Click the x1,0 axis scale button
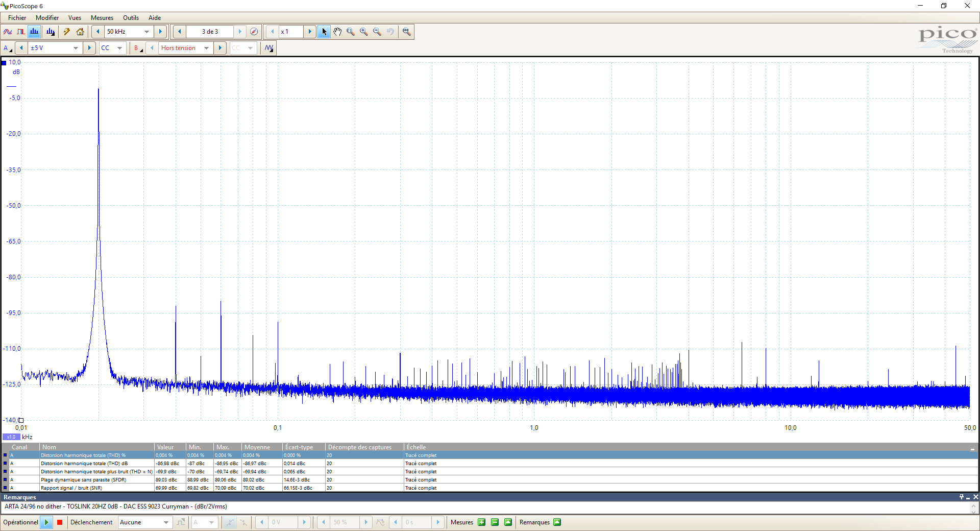Image resolution: width=980 pixels, height=531 pixels. click(x=11, y=437)
